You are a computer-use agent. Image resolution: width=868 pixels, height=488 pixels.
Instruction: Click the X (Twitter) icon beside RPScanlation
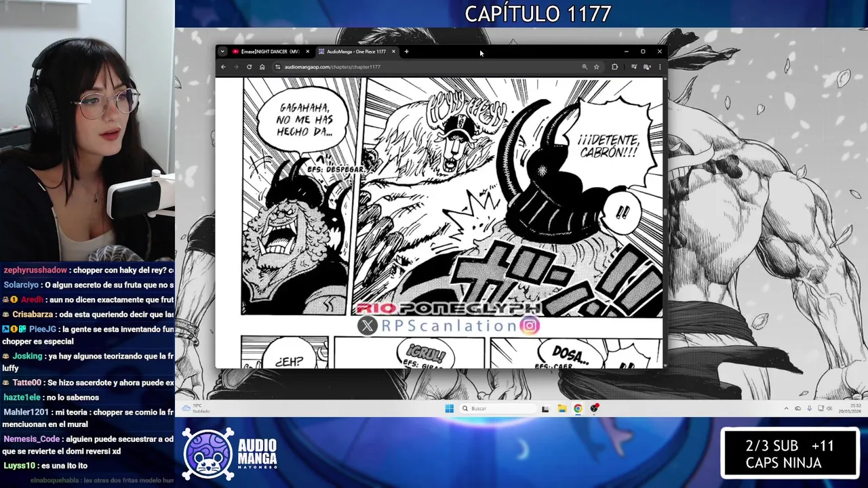(367, 326)
